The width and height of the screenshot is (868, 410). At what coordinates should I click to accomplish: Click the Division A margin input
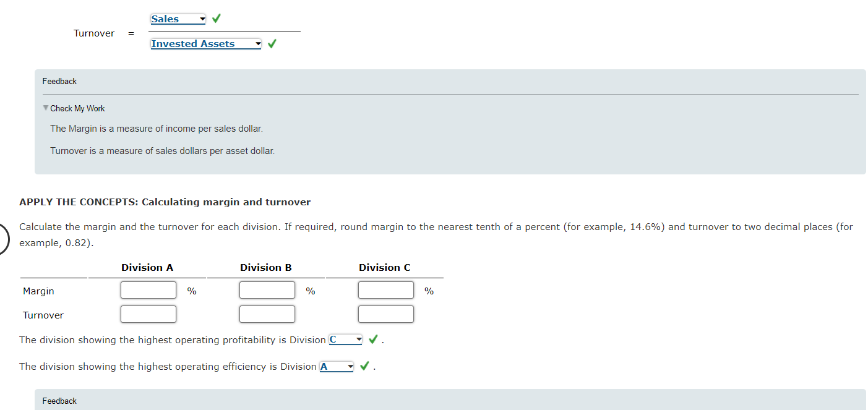coord(148,290)
